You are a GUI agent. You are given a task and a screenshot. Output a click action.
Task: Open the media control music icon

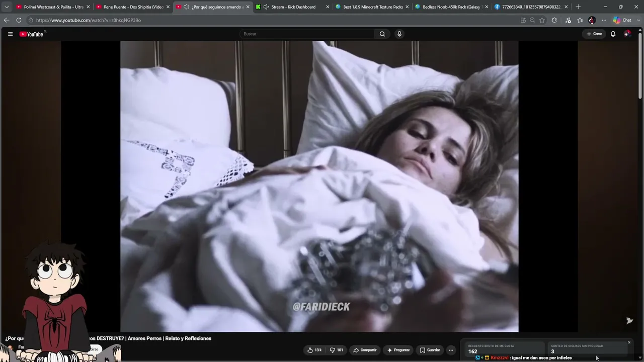click(x=568, y=20)
